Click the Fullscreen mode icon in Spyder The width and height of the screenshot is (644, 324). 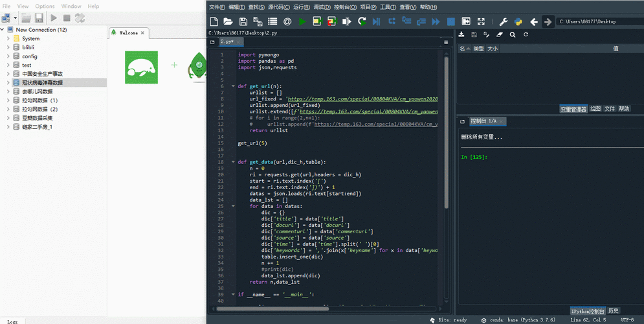(x=481, y=21)
